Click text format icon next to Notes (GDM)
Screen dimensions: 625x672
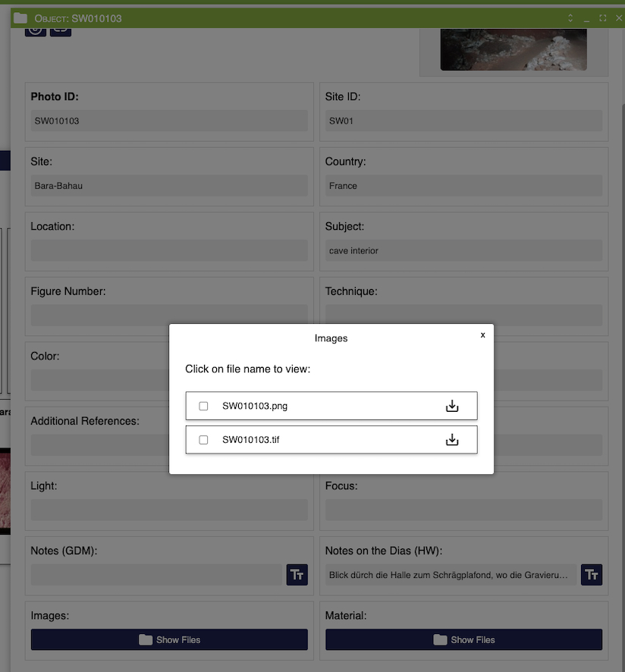pos(297,575)
